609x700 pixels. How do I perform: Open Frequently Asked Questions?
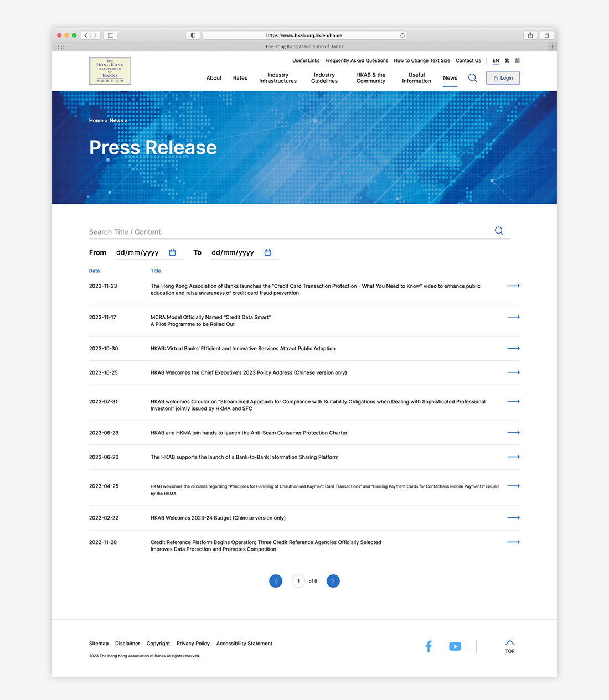(x=357, y=60)
